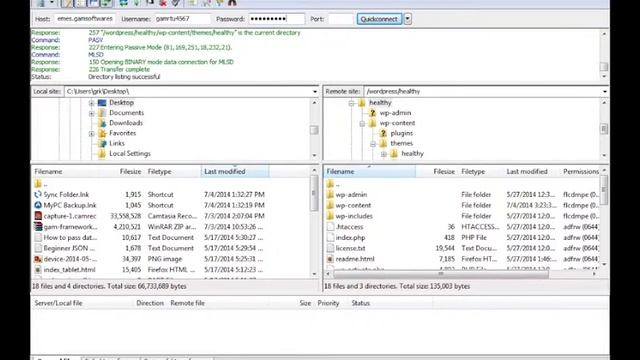Viewport: 640px width, 360px height.
Task: Toggle local directory tree display
Action: point(80,3)
